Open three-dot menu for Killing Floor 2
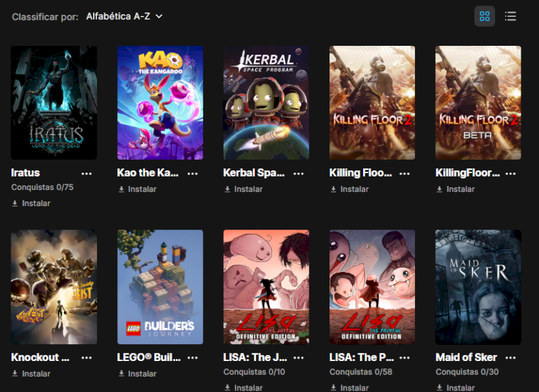 click(x=405, y=174)
